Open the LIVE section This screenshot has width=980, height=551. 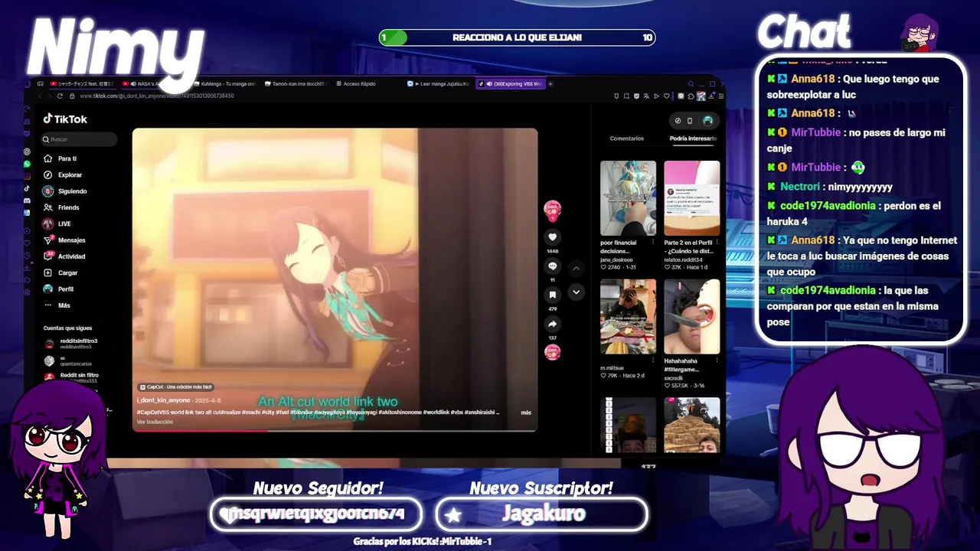[x=57, y=223]
